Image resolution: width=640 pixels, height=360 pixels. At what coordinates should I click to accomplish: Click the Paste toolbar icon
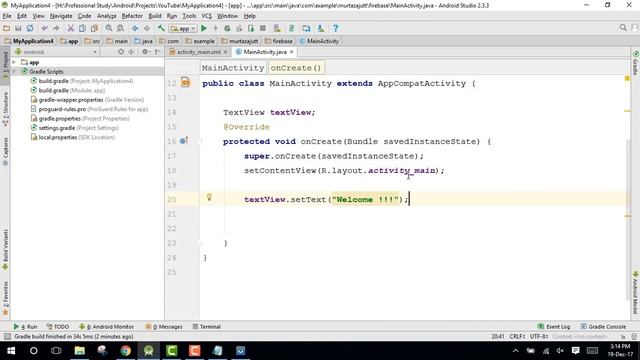94,28
